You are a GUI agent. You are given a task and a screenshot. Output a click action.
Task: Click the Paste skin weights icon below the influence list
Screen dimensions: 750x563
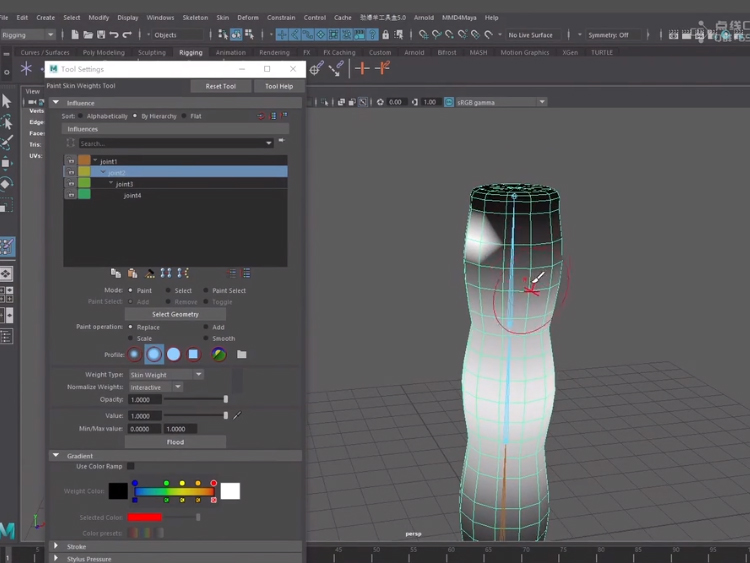click(x=132, y=273)
